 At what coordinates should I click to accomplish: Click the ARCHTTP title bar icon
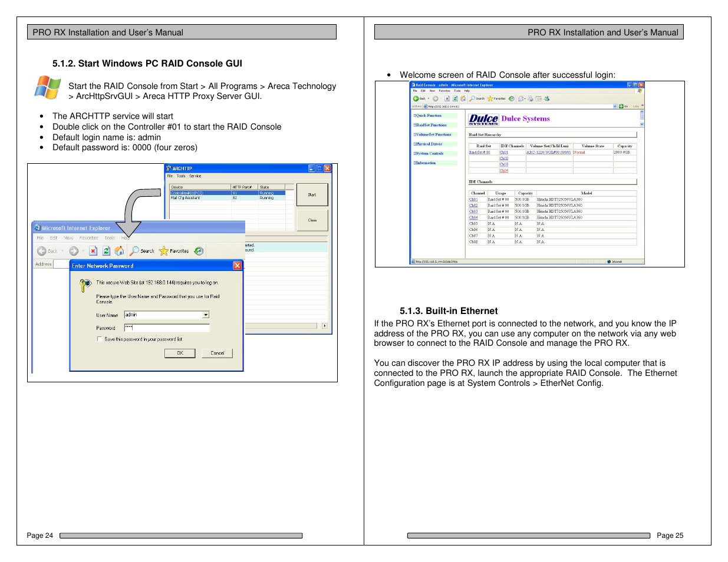[169, 168]
